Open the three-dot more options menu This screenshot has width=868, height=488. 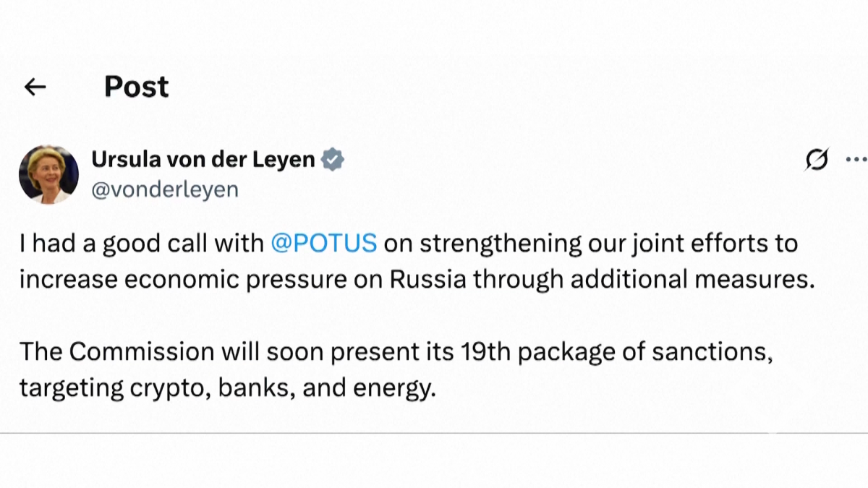point(855,160)
